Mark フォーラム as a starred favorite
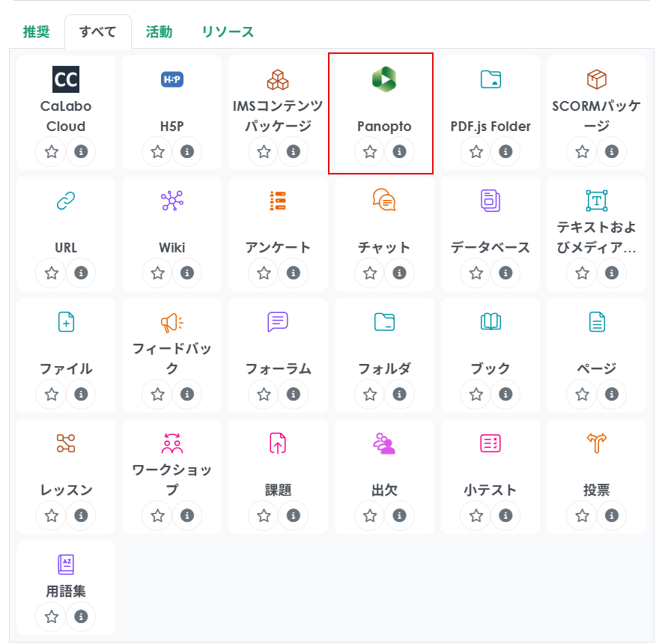This screenshot has width=659, height=644. click(264, 395)
